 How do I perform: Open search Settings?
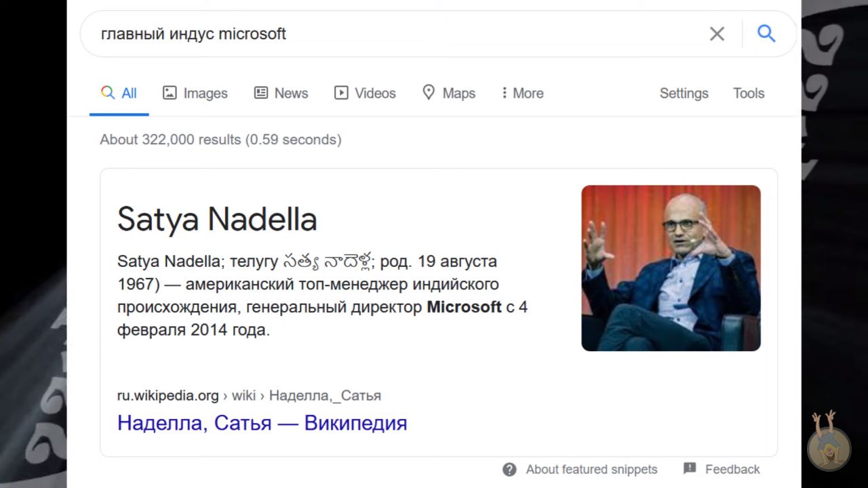click(684, 94)
